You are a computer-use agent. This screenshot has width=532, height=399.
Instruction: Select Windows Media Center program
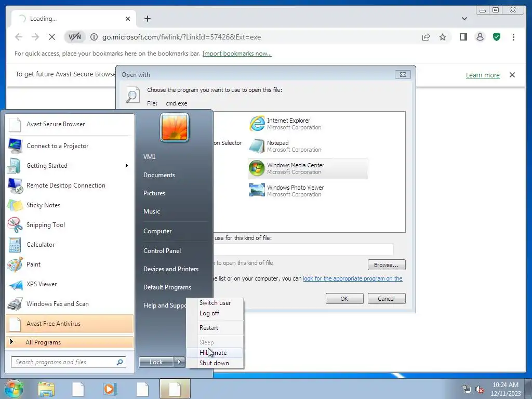[x=308, y=169]
